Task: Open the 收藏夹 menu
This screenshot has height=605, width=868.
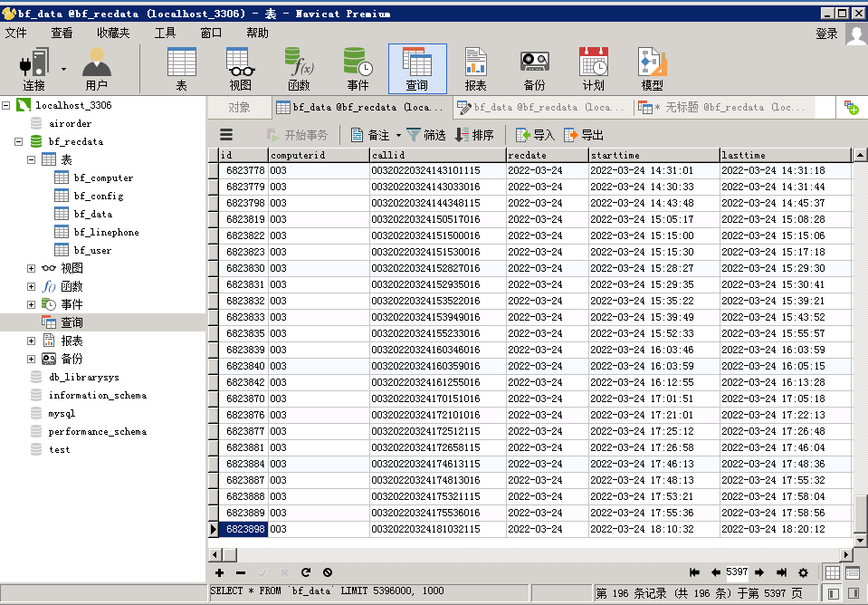Action: pyautogui.click(x=113, y=34)
